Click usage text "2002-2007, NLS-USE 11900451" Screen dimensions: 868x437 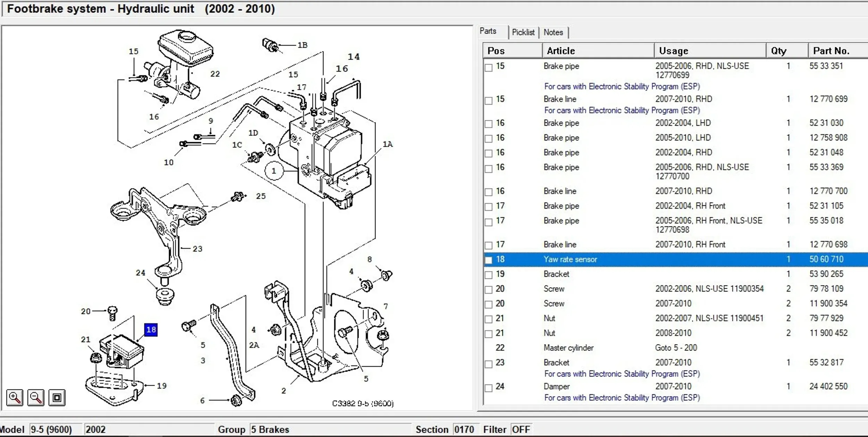(x=709, y=318)
